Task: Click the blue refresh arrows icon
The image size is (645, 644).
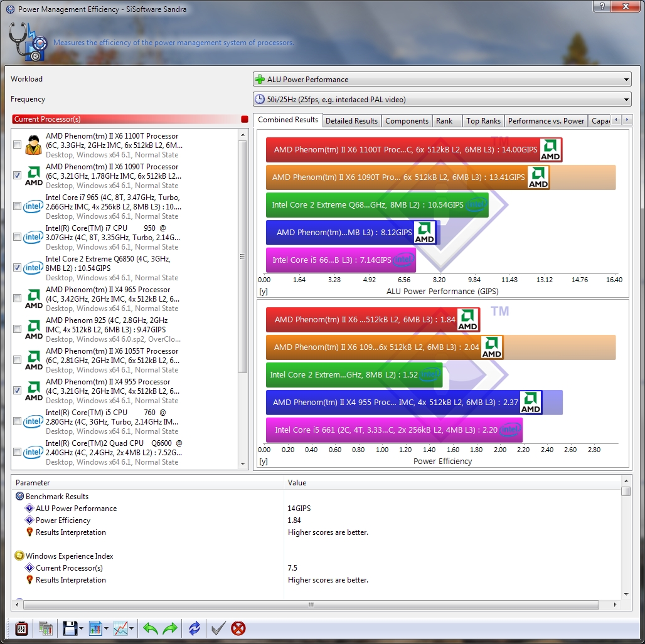Action: (x=195, y=628)
